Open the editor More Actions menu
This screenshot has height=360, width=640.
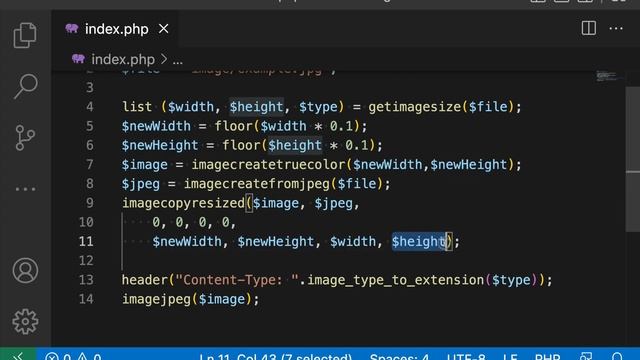616,29
